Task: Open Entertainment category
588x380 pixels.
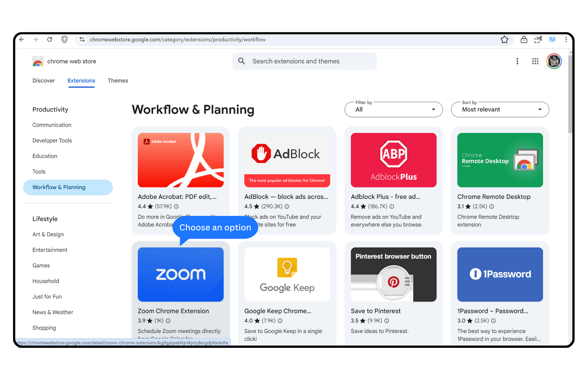Action: tap(50, 250)
